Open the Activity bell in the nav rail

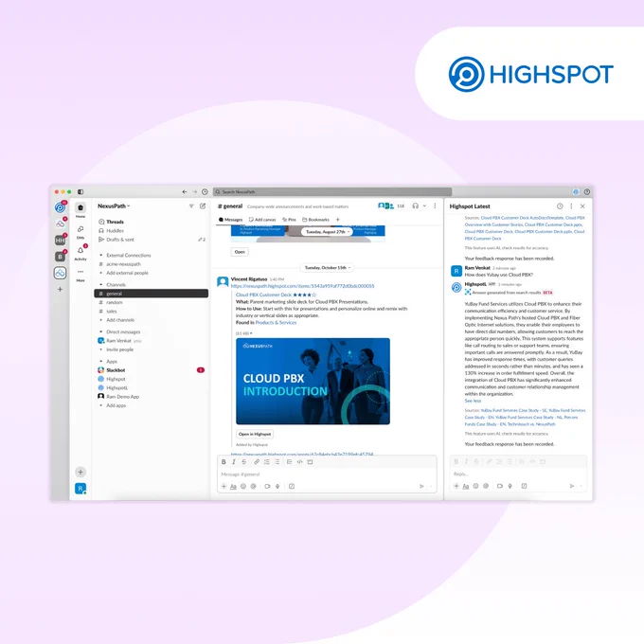point(80,251)
